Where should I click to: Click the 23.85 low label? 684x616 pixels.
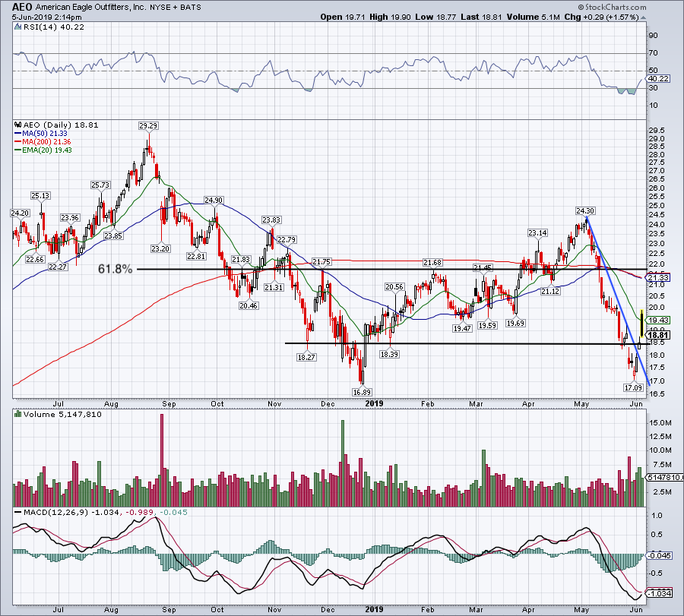[x=113, y=236]
